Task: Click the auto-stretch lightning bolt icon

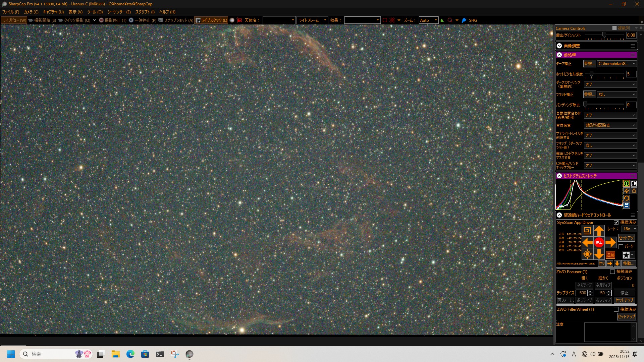Action: pos(626,191)
